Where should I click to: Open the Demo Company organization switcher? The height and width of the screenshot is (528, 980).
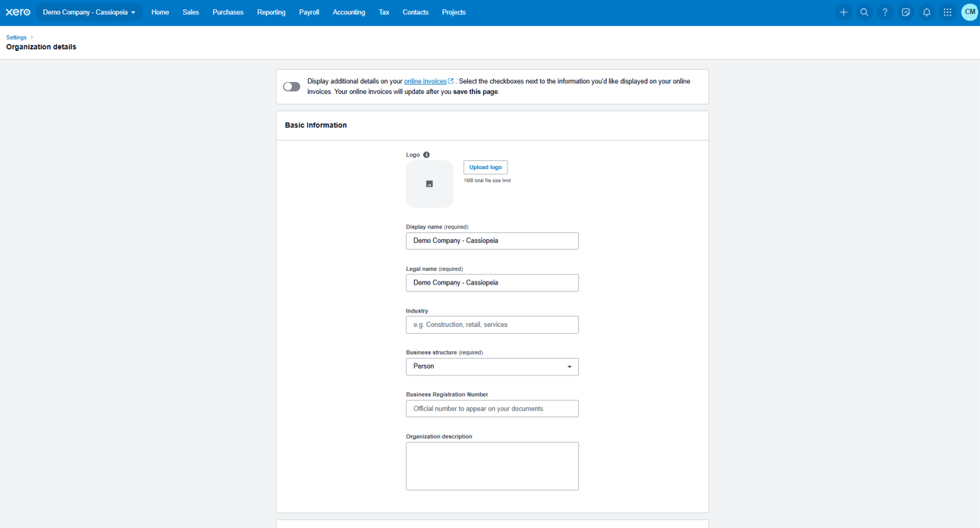(89, 12)
